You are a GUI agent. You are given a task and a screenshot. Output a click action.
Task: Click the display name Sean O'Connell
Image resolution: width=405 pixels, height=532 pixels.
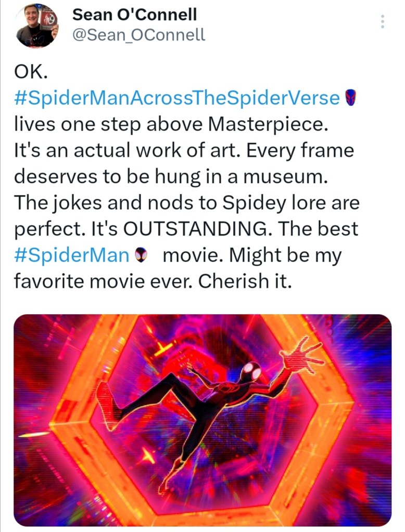click(134, 15)
